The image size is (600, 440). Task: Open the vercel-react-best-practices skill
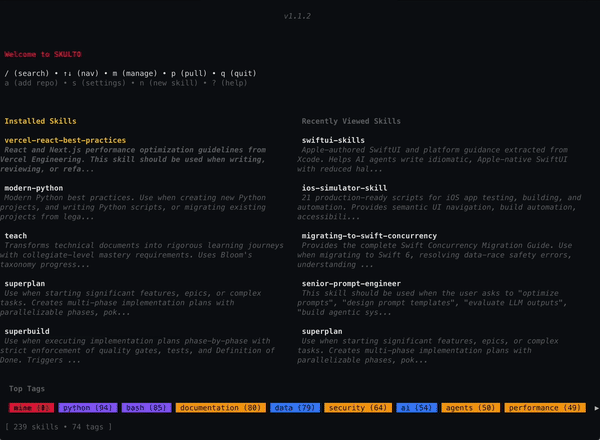(x=65, y=140)
